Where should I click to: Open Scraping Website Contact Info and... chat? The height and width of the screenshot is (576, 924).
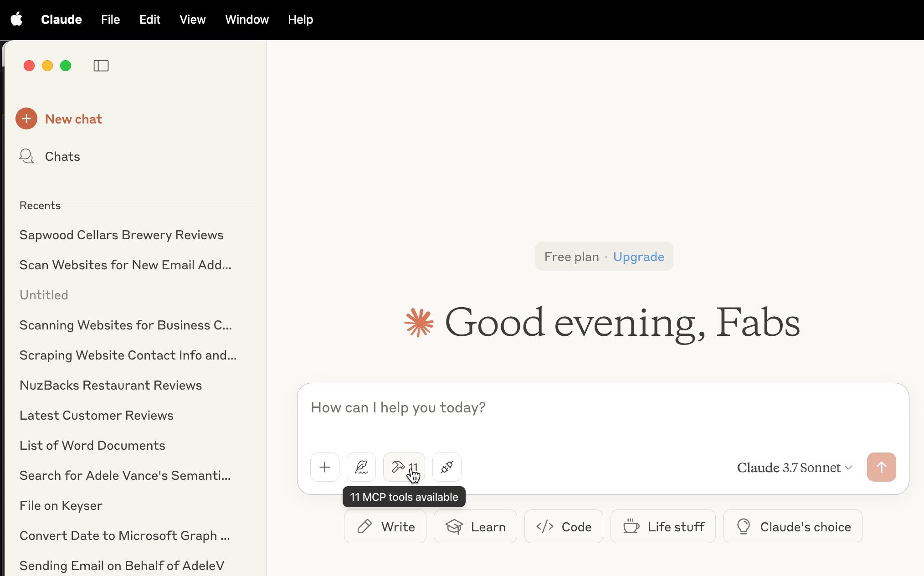point(128,355)
